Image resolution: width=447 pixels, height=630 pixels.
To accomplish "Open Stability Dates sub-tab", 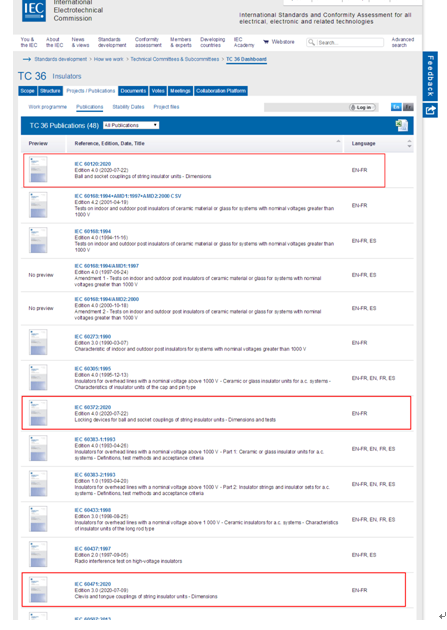I will tap(128, 107).
